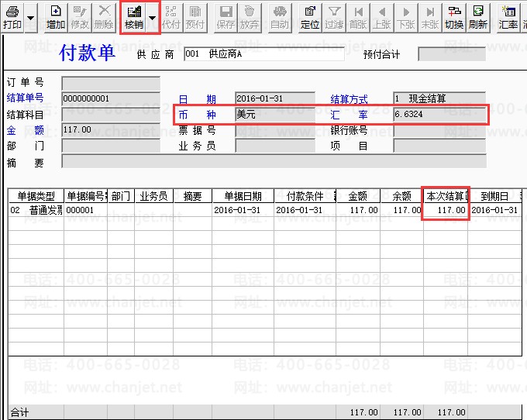This screenshot has height=420, width=527.
Task: Click the 核销 write-off toolbar icon
Action: coord(134,18)
